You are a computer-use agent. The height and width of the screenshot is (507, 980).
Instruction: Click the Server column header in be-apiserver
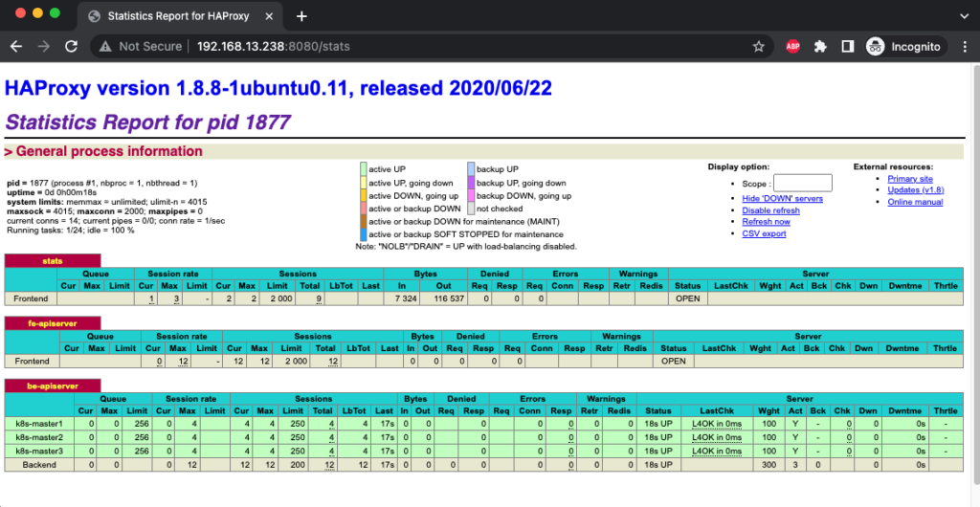point(800,398)
